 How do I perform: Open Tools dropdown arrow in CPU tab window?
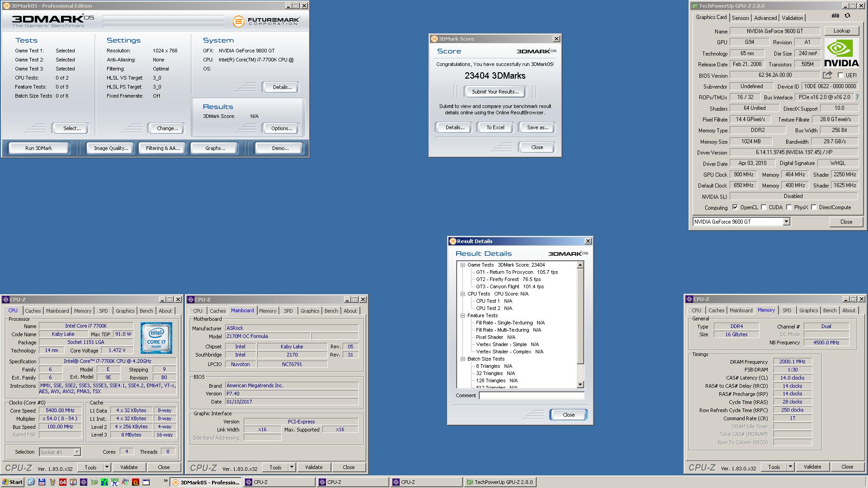(x=107, y=467)
